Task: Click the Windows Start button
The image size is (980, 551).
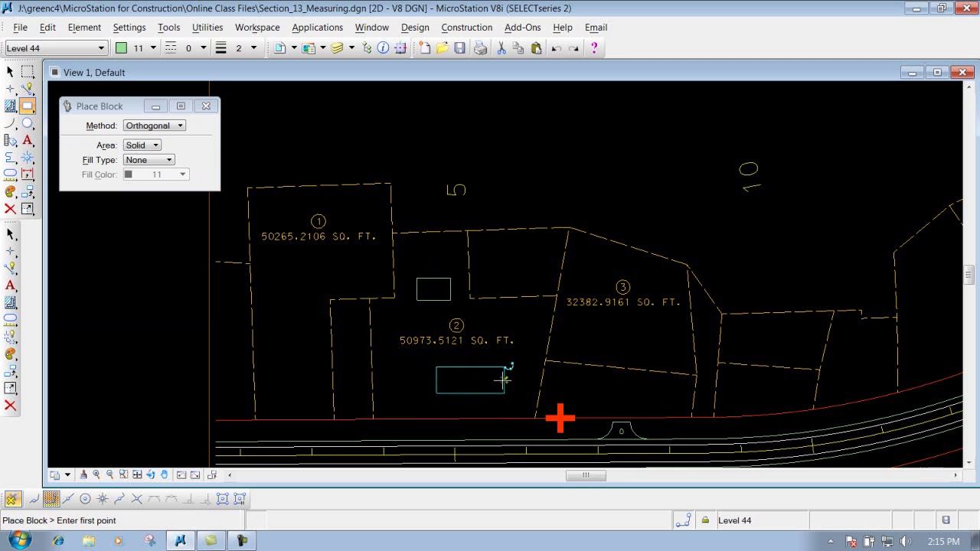Action: 19,540
